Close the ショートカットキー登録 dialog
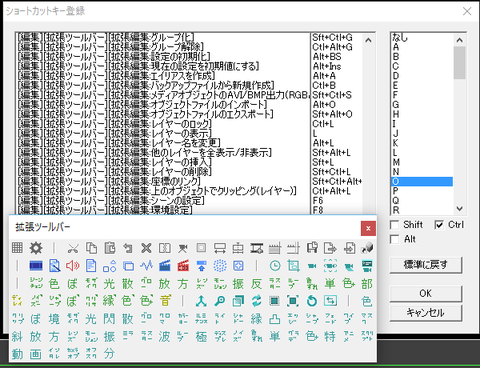The width and height of the screenshot is (480, 368). (x=467, y=11)
